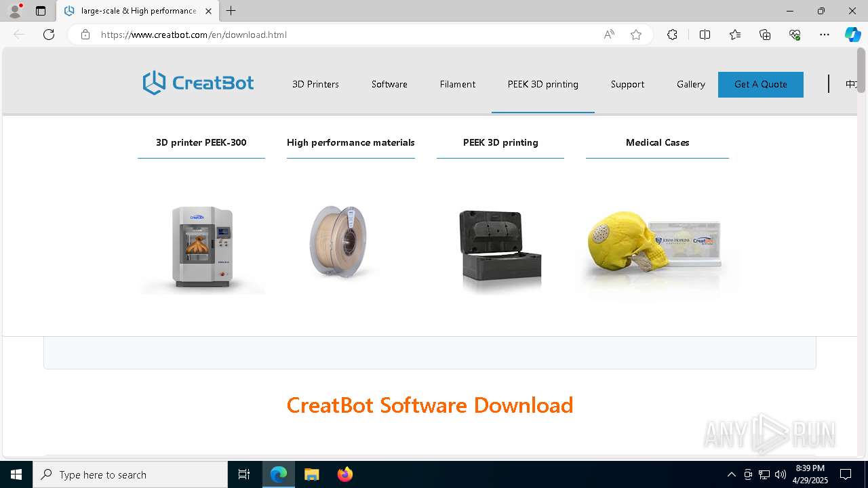Open High performance materials link
This screenshot has width=868, height=488.
point(351,142)
